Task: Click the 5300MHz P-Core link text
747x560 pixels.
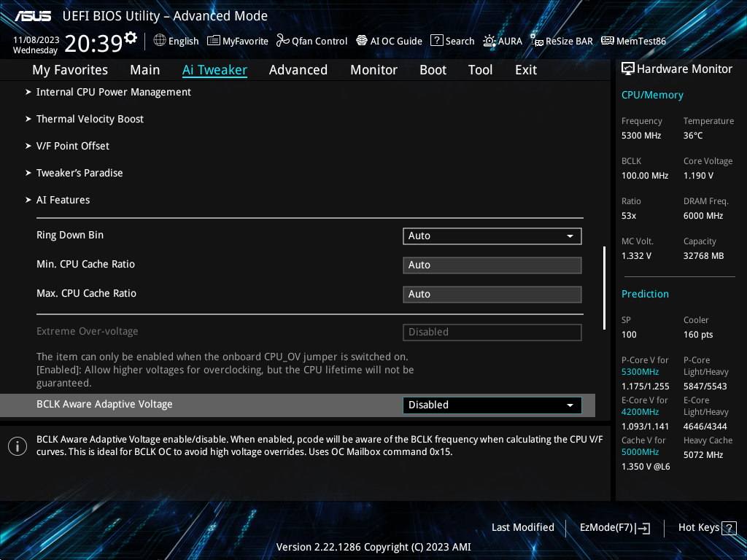Action: (640, 372)
